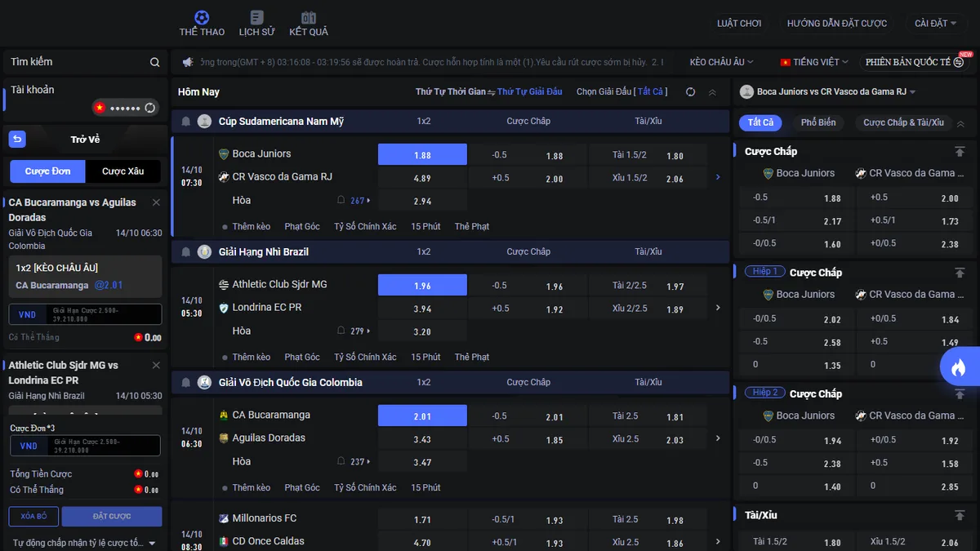Open Hướng Dẫn Đặt Cược guide
This screenshot has width=980, height=551.
point(837,24)
